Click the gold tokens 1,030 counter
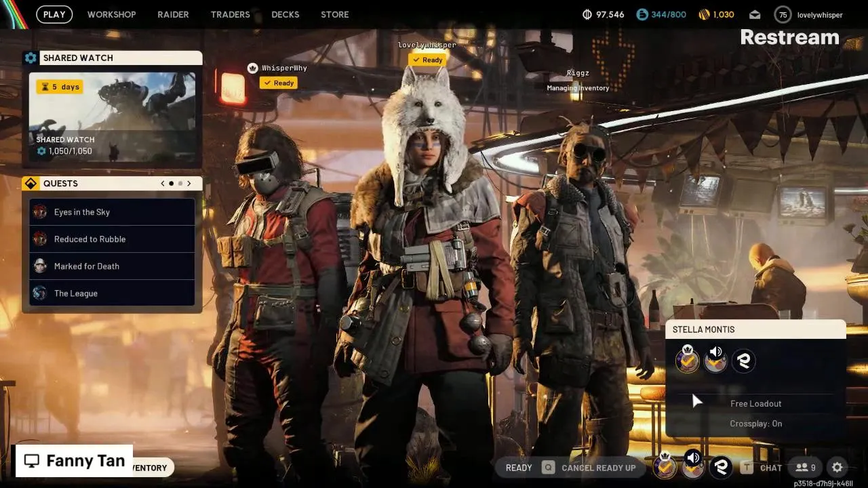Image resolution: width=868 pixels, height=488 pixels. 716,14
